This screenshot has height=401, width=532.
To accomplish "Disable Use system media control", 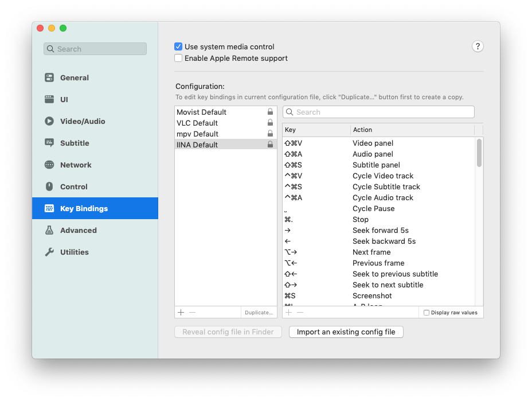I will [x=178, y=46].
